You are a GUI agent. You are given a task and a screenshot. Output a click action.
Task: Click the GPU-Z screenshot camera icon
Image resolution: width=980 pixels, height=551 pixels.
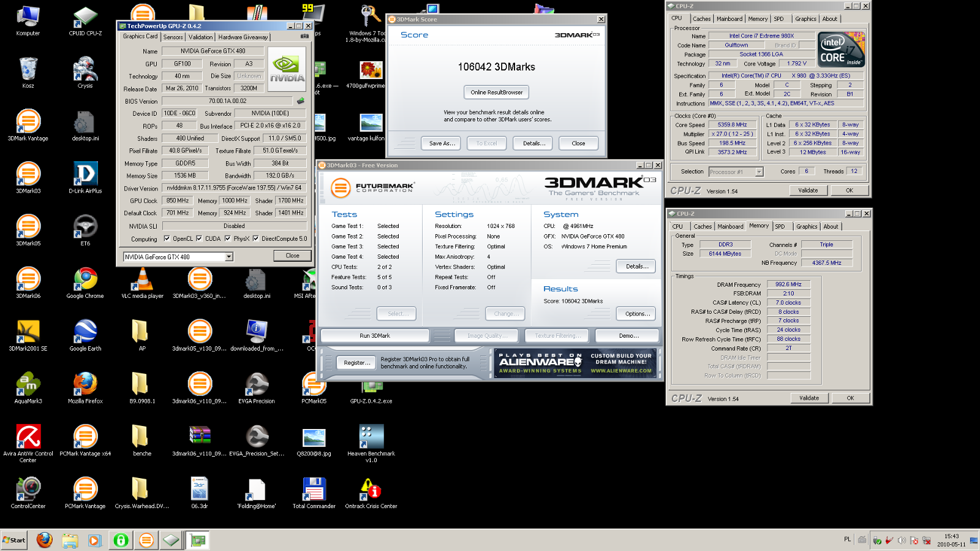pyautogui.click(x=304, y=36)
